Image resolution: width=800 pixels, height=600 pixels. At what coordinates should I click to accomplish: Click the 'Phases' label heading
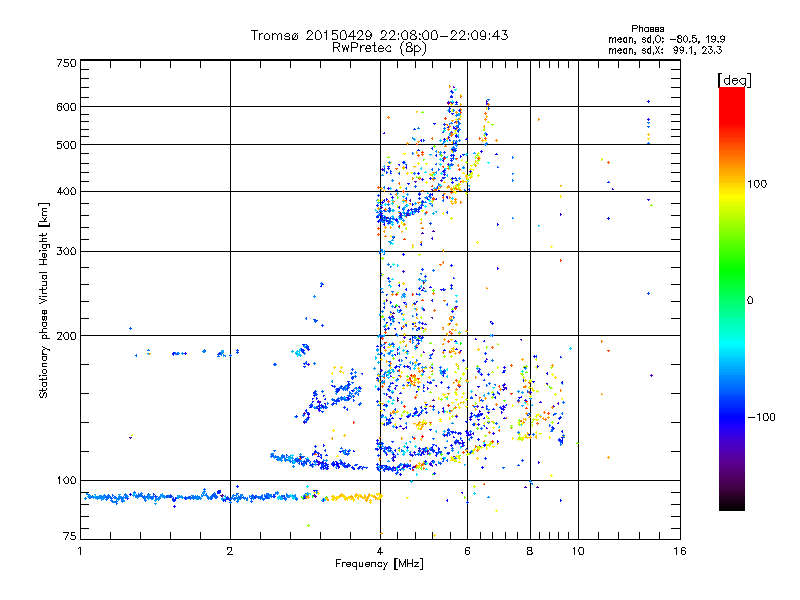[x=647, y=29]
